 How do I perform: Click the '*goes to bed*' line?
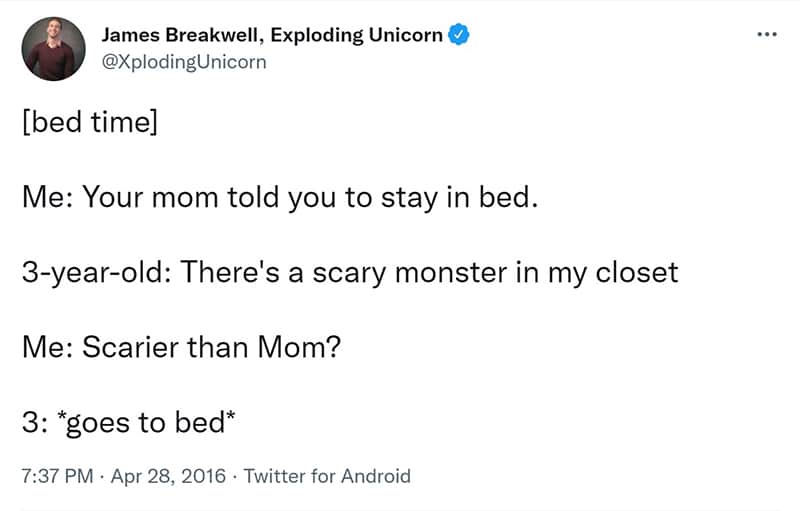pyautogui.click(x=129, y=422)
